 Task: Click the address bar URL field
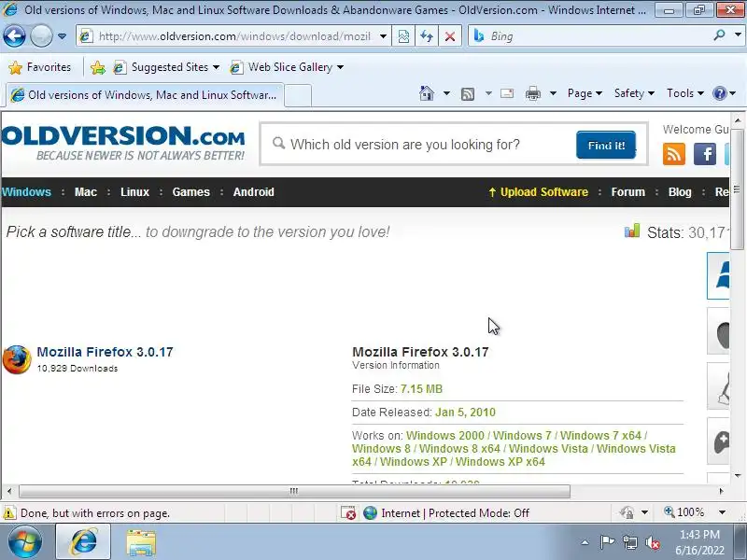234,36
